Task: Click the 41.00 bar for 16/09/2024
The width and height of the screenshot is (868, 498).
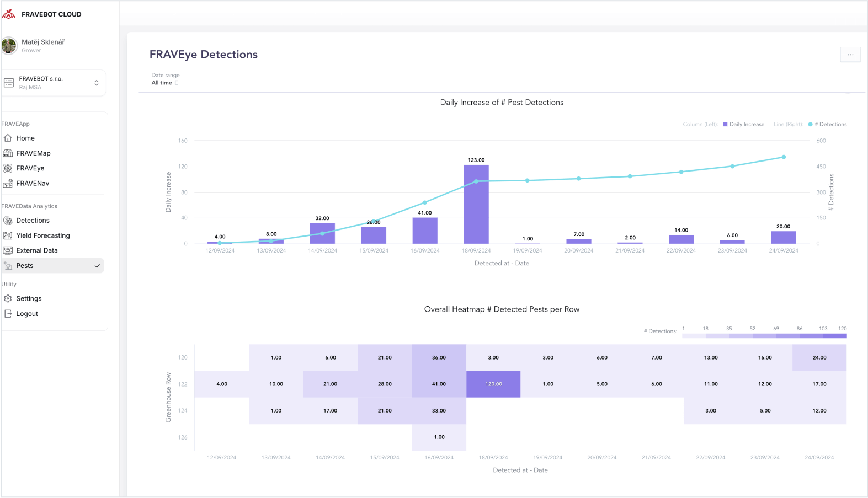Action: (x=425, y=231)
